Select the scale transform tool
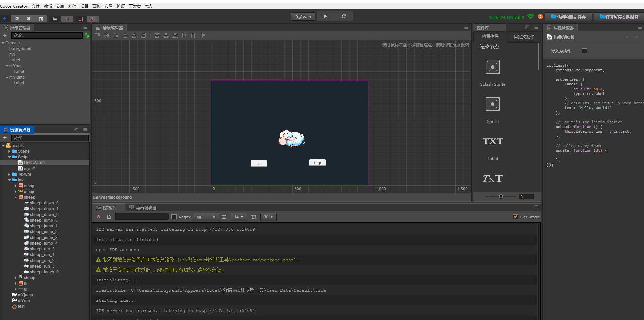 [x=29, y=19]
